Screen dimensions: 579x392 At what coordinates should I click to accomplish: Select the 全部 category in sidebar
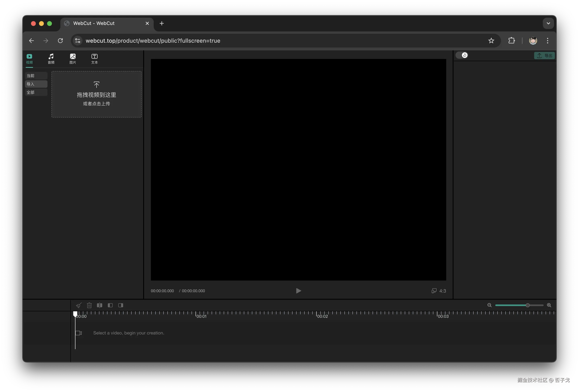36,92
